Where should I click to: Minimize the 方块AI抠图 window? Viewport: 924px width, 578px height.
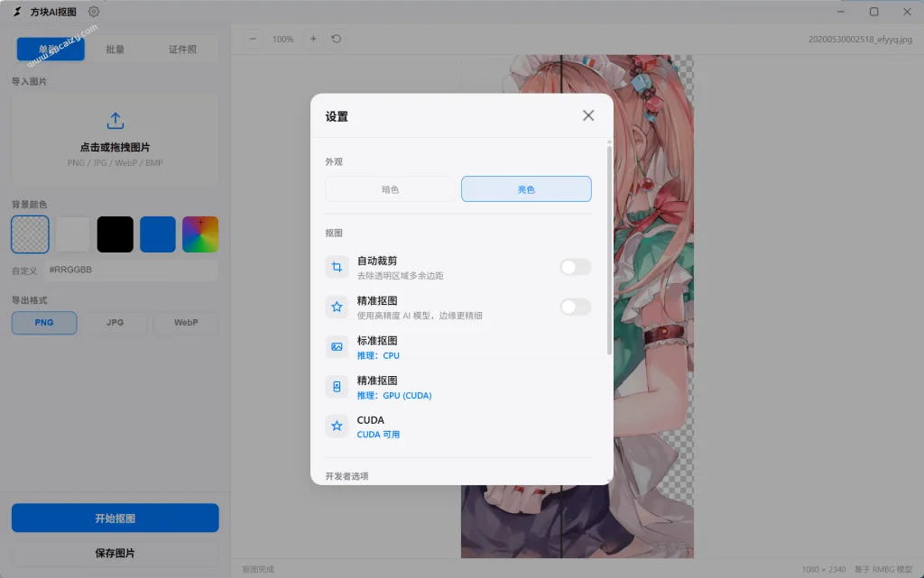(841, 12)
